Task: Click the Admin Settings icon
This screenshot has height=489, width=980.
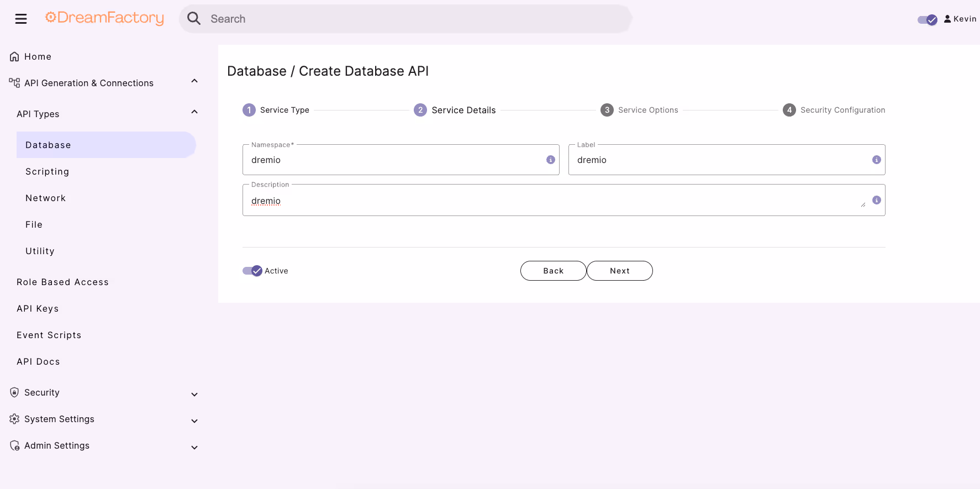Action: [15, 445]
